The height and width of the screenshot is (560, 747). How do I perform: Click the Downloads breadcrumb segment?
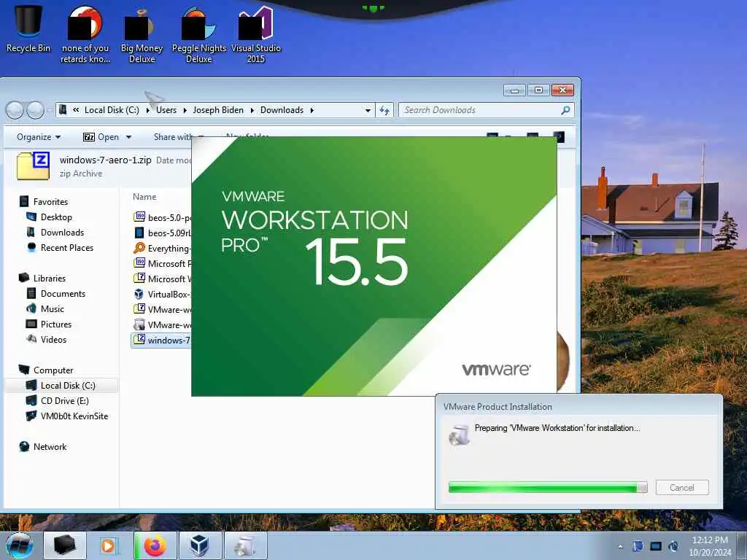coord(282,110)
